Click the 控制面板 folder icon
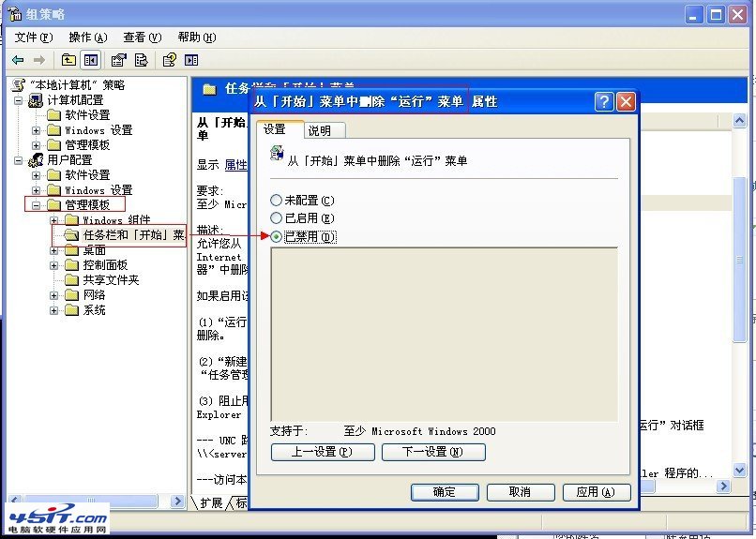Screen dimensions: 756x539 [72, 265]
